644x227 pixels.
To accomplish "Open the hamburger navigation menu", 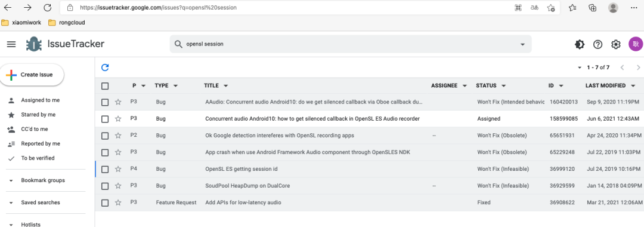I will pos(11,44).
